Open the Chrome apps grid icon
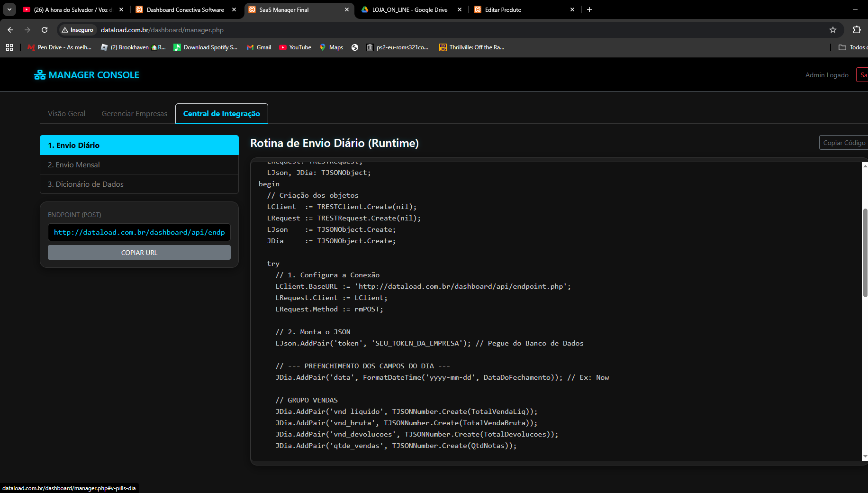This screenshot has width=868, height=493. tap(9, 47)
